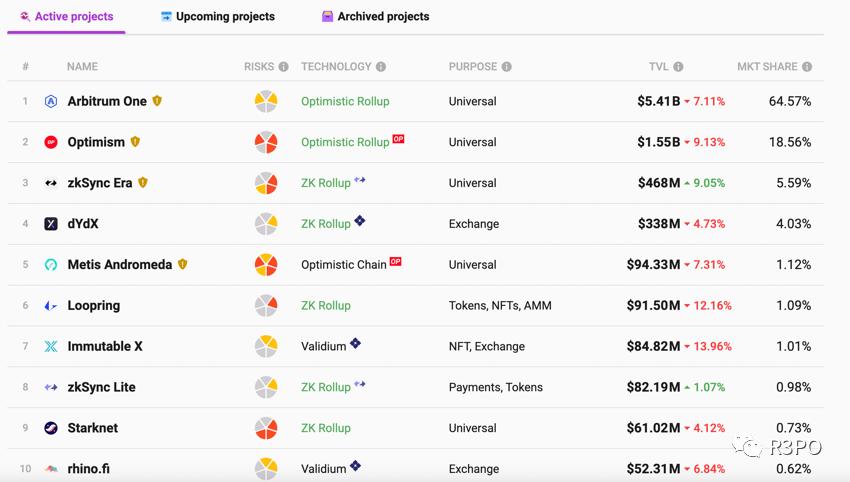
Task: Click the info icon beside TECHNOLOGY header
Action: tap(380, 67)
